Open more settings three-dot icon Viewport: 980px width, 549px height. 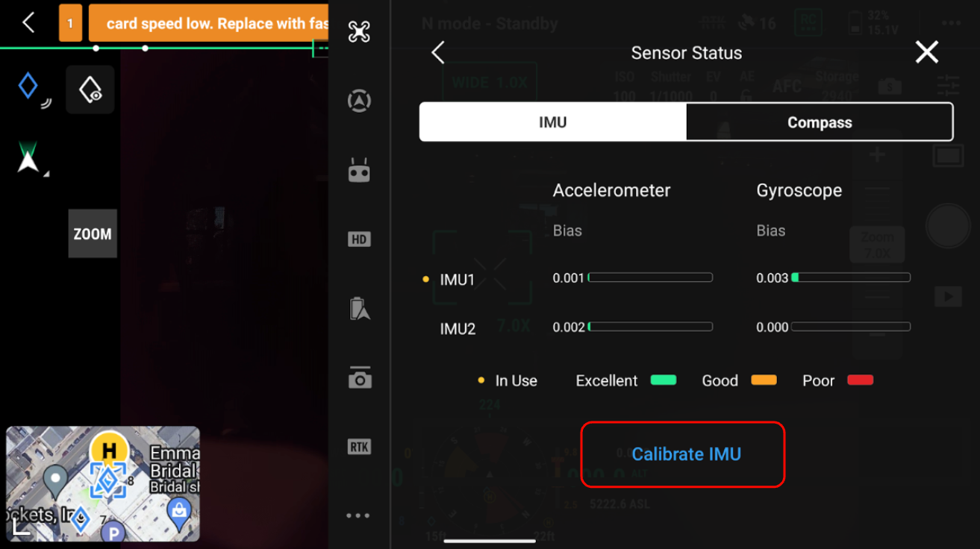point(359,515)
